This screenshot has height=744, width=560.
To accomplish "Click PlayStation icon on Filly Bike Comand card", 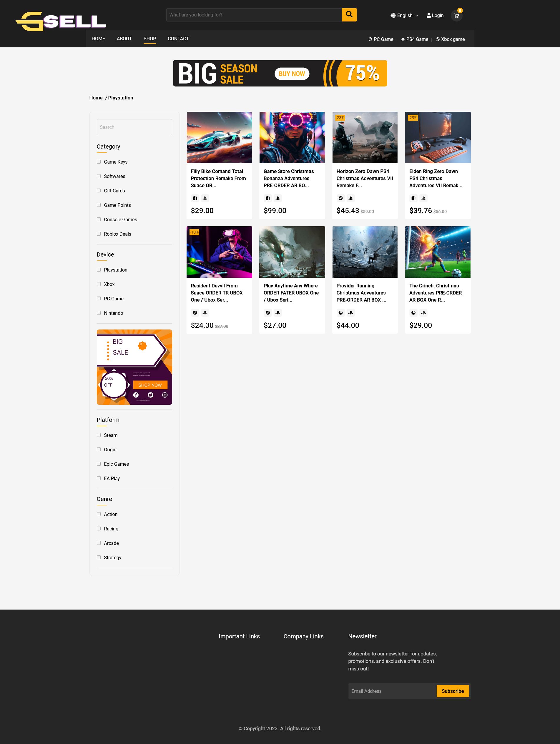I will click(x=205, y=199).
